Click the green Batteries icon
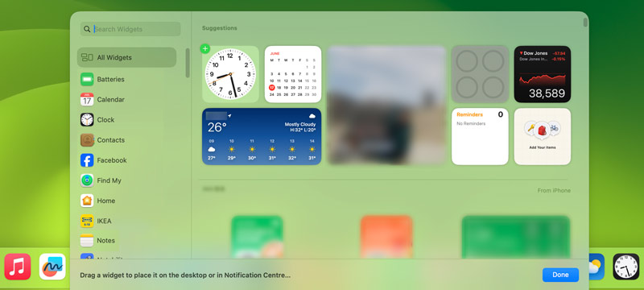Screen dimensions: 644x290 pyautogui.click(x=87, y=79)
